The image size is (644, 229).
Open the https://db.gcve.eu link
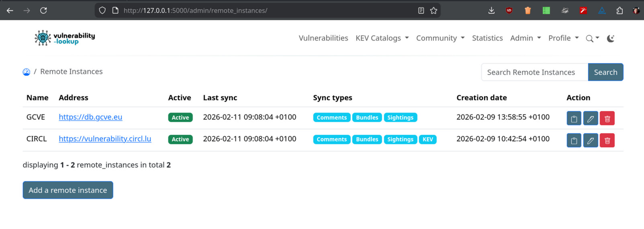tap(90, 117)
